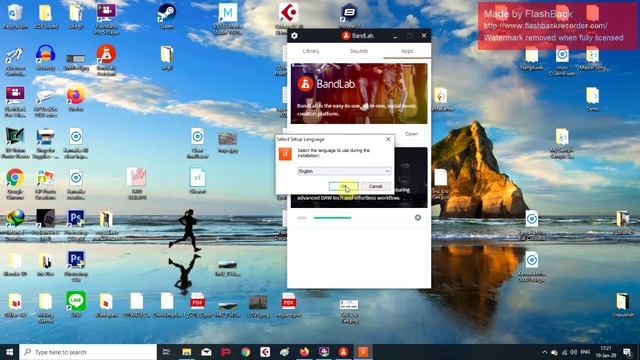Select the Apps tab in BandLab
The width and height of the screenshot is (640, 360).
pos(407,51)
